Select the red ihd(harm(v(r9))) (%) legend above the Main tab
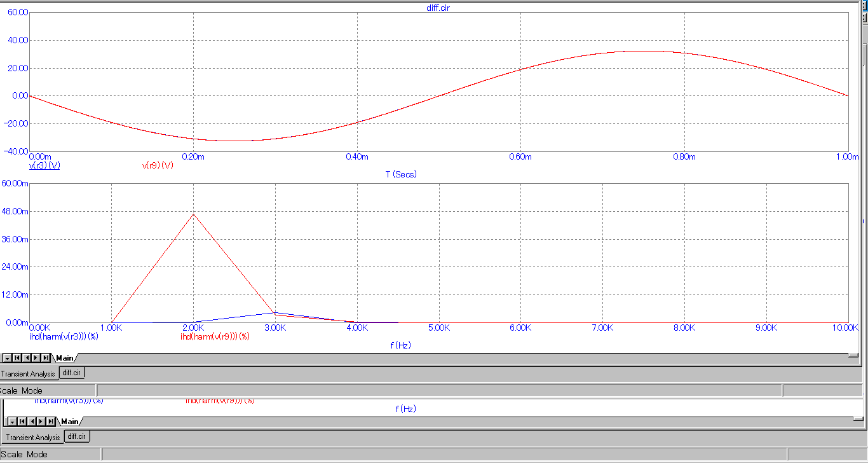Screen dimensions: 868x463 [215, 336]
